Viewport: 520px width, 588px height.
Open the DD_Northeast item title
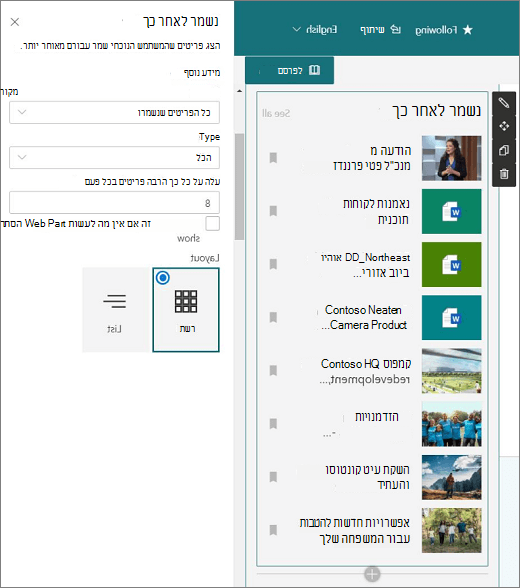pyautogui.click(x=366, y=265)
